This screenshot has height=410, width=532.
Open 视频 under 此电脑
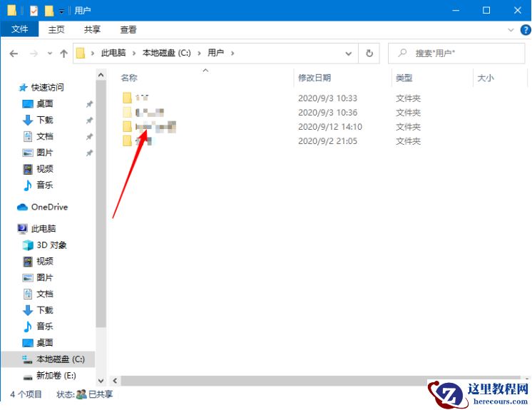(x=38, y=261)
